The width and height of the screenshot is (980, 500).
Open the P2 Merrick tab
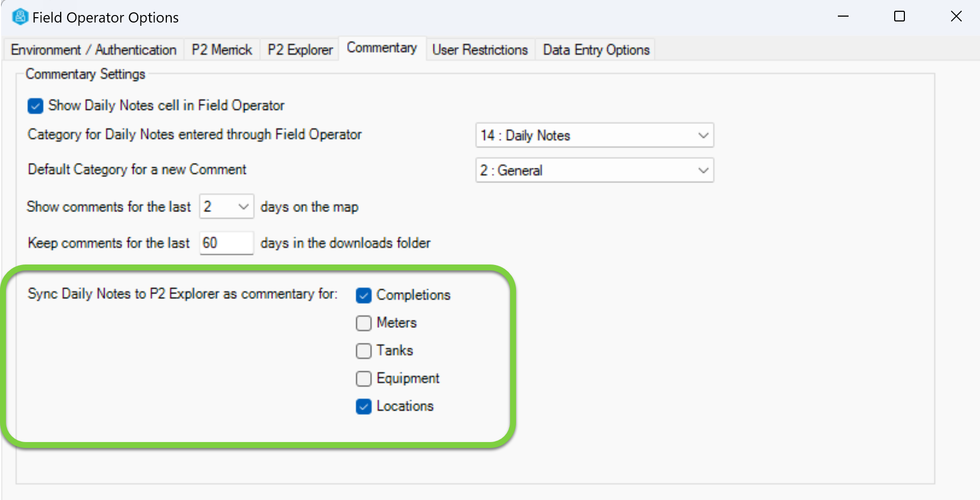pyautogui.click(x=222, y=50)
